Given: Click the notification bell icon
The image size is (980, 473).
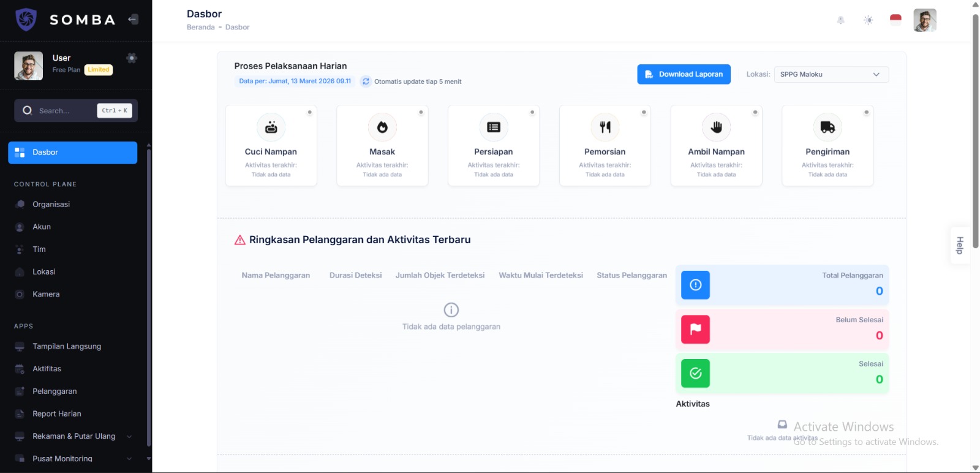Looking at the screenshot, I should tap(840, 20).
